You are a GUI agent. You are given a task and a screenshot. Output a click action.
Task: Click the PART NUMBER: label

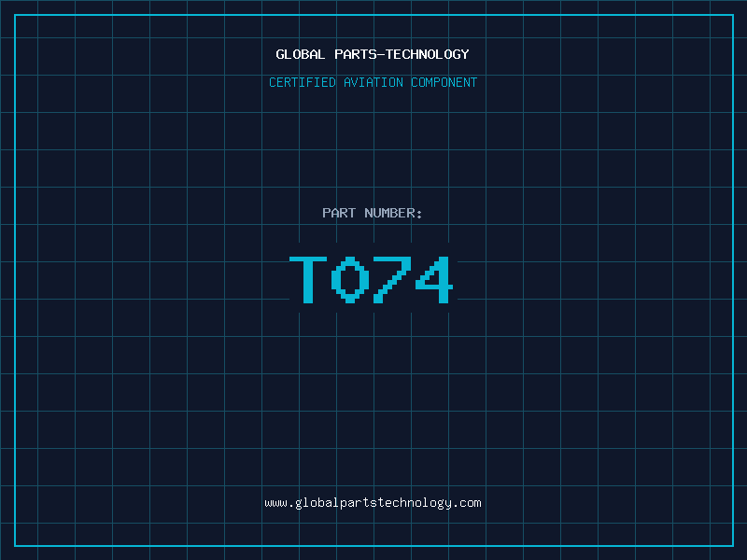pos(372,213)
